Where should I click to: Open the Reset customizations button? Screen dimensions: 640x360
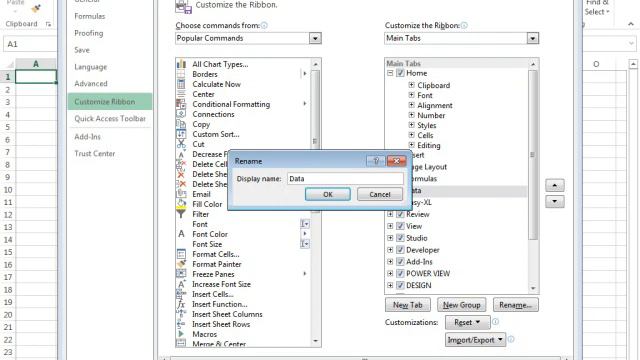pos(468,322)
